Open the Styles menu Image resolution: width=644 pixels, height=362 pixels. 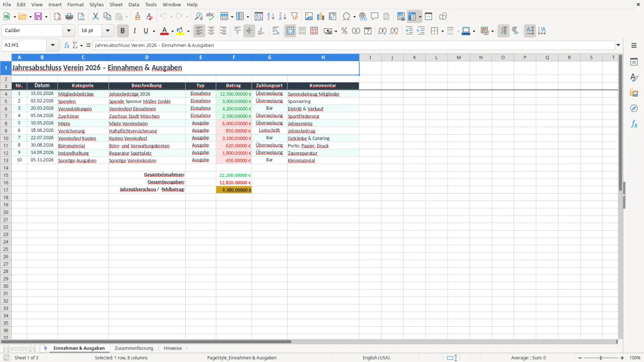point(97,4)
